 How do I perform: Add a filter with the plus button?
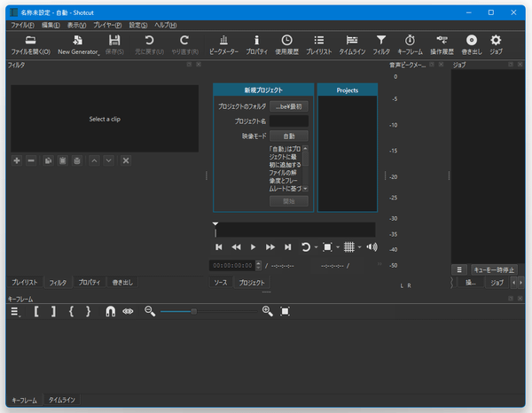[x=17, y=160]
